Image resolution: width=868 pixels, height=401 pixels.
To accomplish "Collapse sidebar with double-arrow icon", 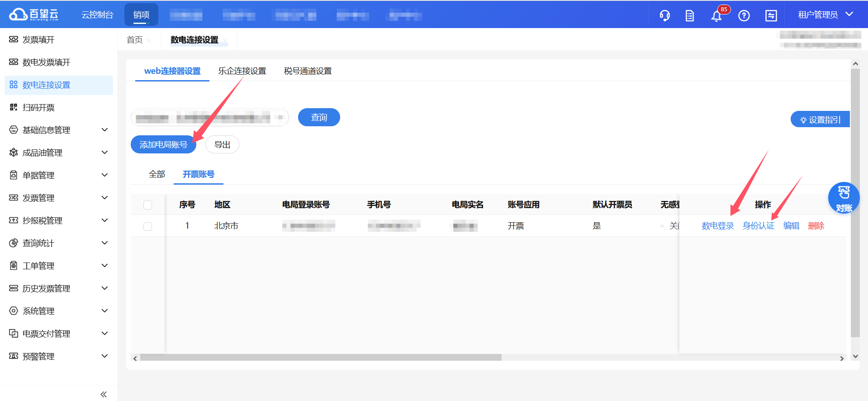I will click(104, 394).
